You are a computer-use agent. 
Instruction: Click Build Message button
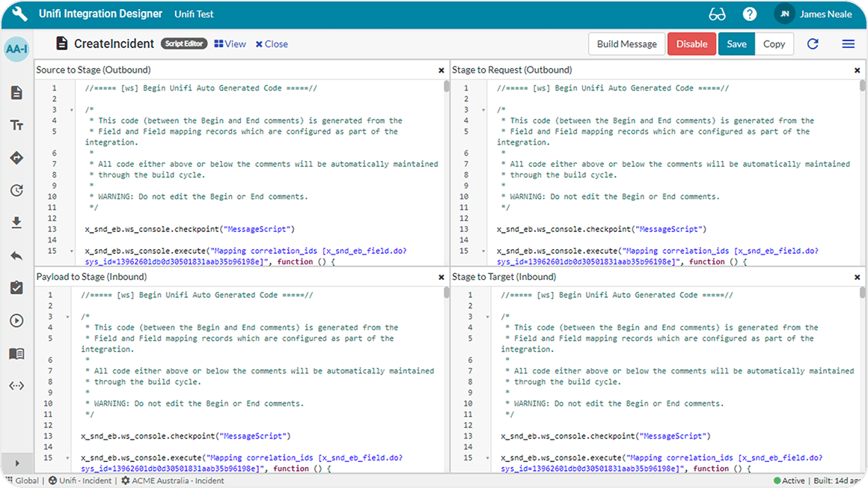point(626,43)
